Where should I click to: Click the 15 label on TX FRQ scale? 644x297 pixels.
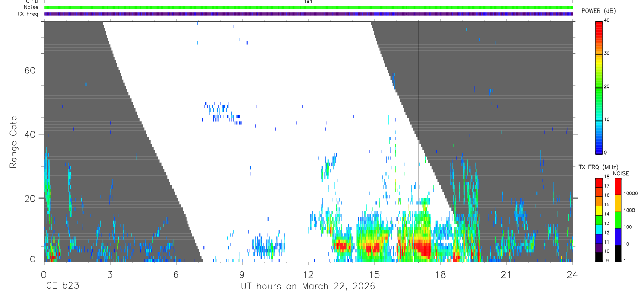[607, 205]
